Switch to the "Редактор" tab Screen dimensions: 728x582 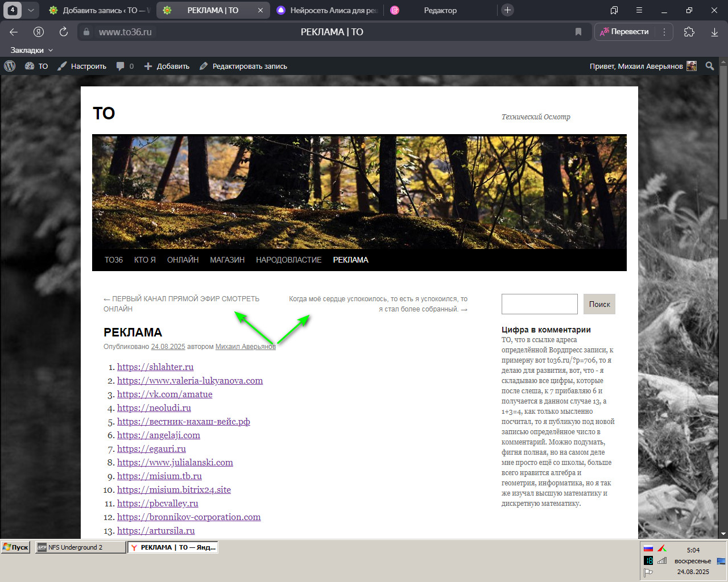(x=440, y=10)
